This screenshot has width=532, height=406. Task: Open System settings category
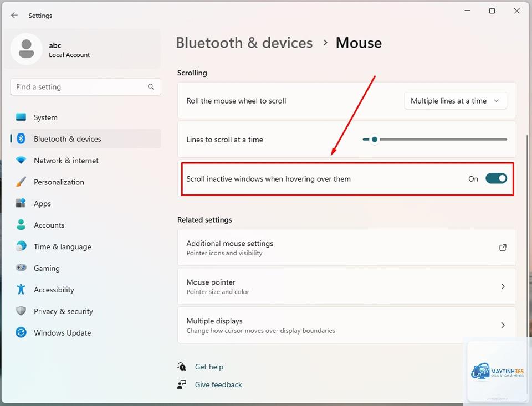click(x=85, y=117)
